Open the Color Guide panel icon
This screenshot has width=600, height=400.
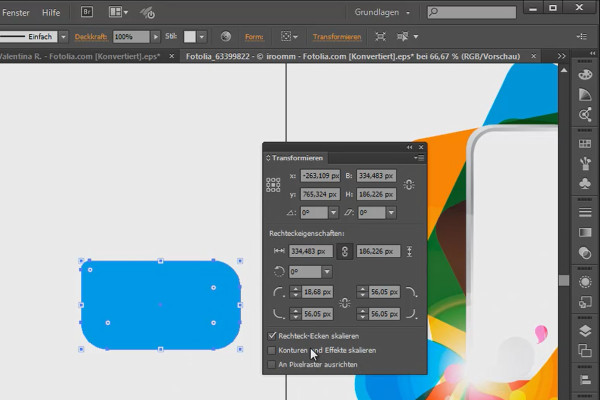[x=585, y=95]
